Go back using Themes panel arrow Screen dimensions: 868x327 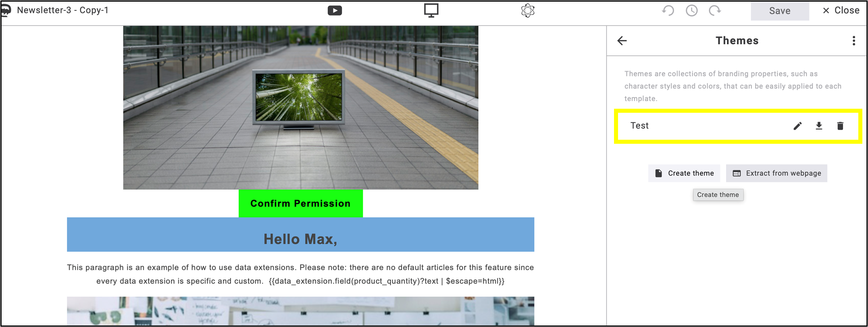point(622,41)
